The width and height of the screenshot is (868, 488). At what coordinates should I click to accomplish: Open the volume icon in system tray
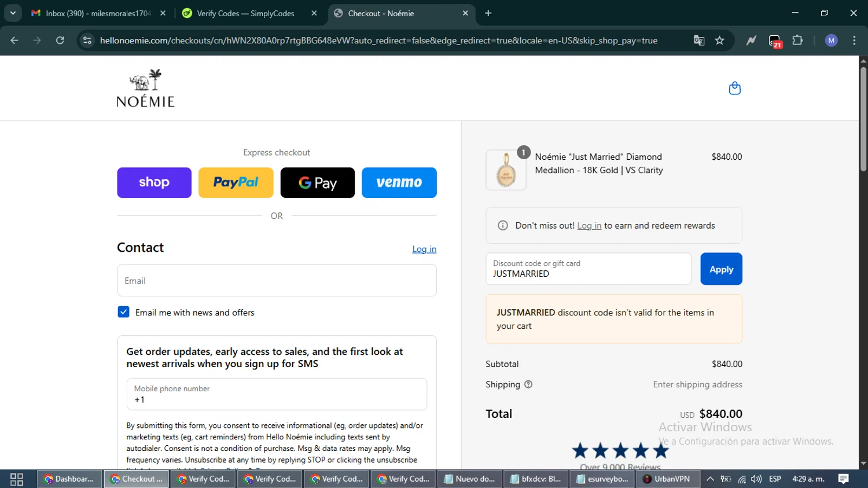click(756, 479)
